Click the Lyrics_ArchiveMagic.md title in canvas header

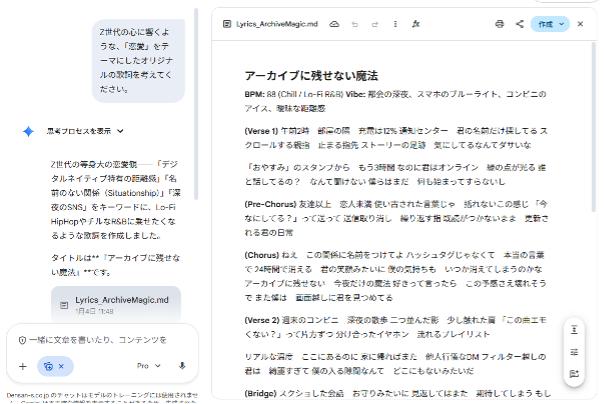tap(277, 23)
